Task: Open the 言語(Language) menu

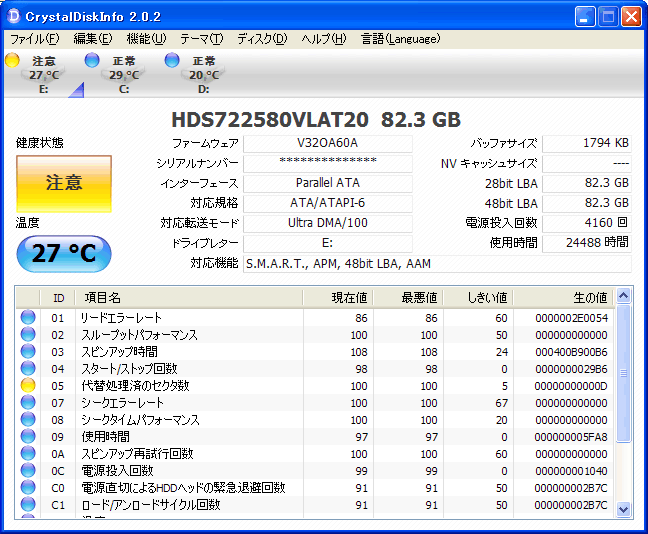Action: (x=400, y=39)
